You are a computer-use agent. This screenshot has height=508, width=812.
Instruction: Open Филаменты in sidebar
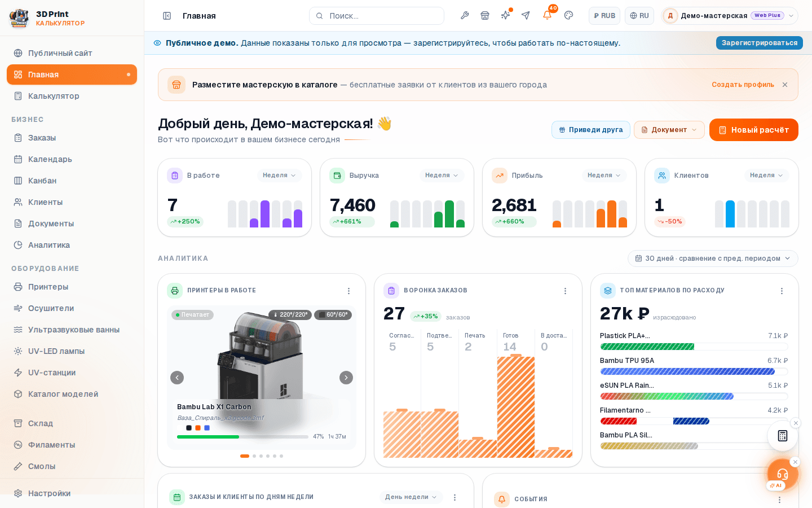[72, 445]
